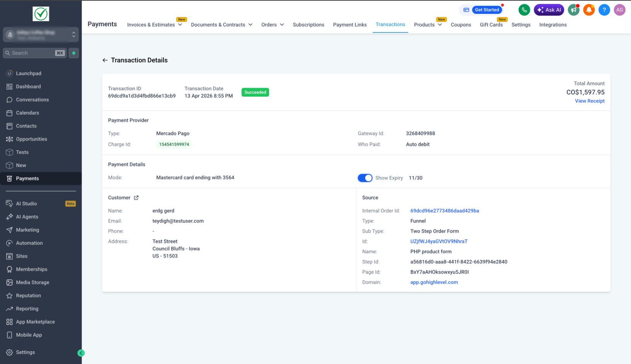Click customer email teydigh@testuser.com
The image size is (631, 364).
point(178,221)
